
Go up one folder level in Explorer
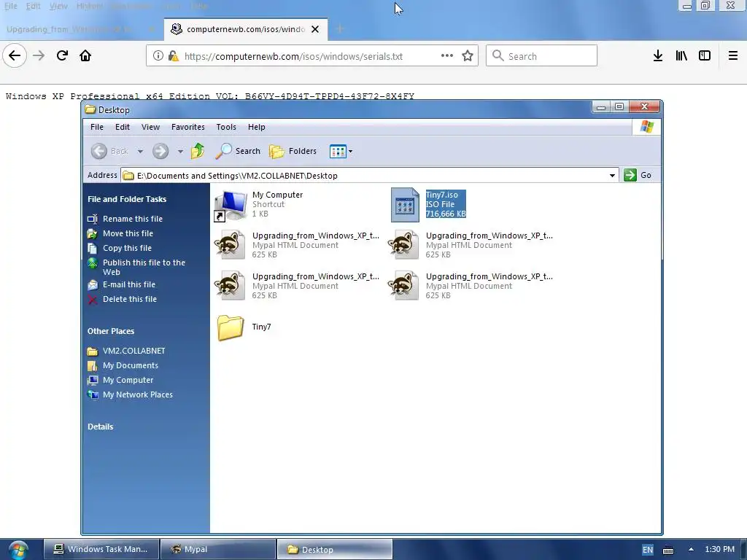point(198,151)
